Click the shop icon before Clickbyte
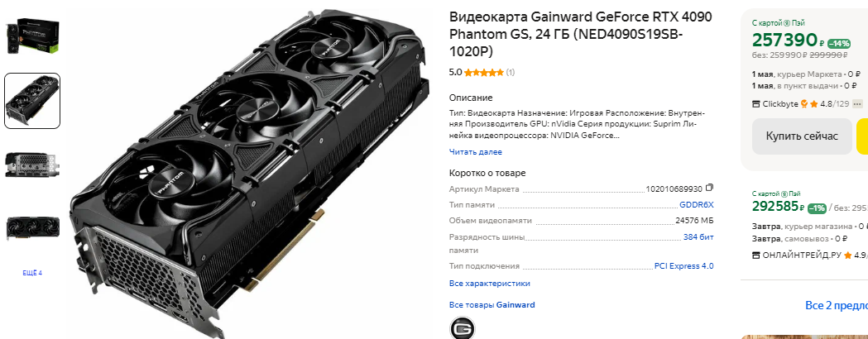Screen dimensions: 868x339 click(x=756, y=104)
